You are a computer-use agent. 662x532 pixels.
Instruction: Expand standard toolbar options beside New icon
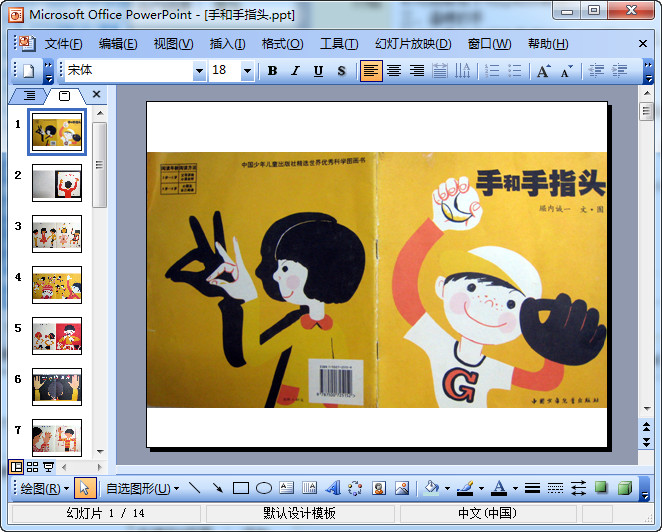(49, 71)
